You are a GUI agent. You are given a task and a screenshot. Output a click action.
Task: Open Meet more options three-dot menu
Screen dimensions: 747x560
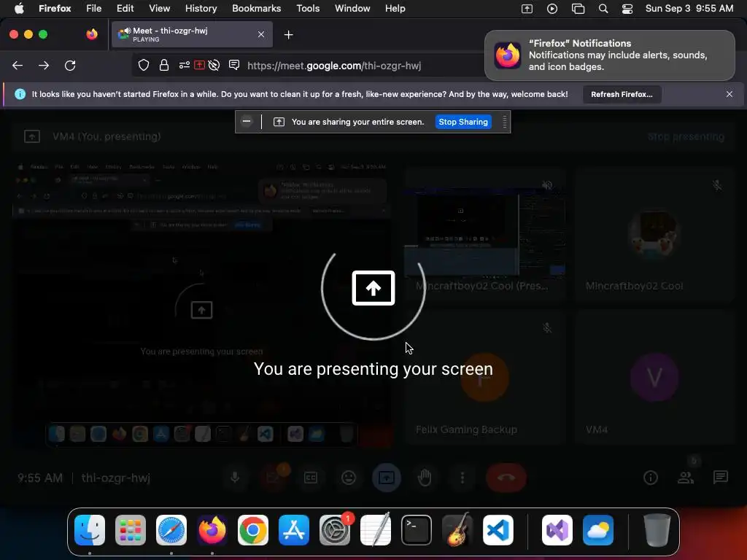[462, 477]
